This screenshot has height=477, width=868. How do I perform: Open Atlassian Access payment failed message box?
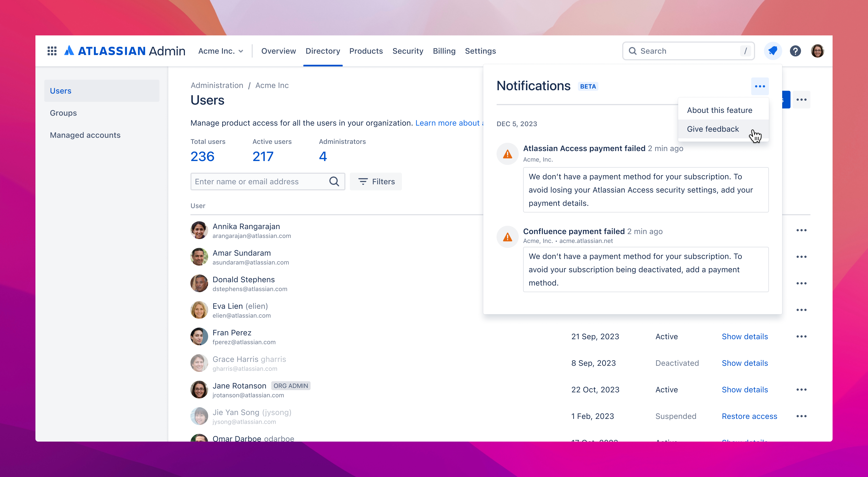646,190
